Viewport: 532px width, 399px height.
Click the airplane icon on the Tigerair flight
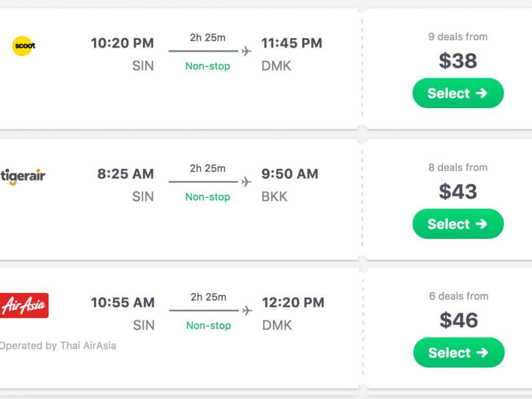tap(247, 182)
